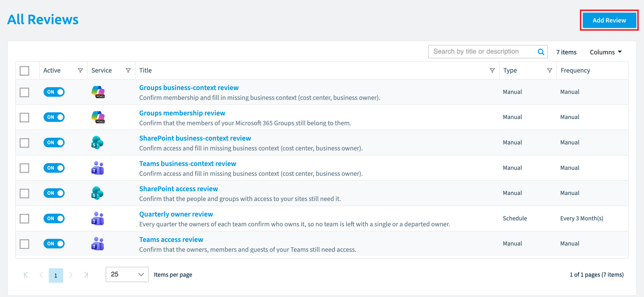Turn off Teams access review toggle

click(54, 243)
